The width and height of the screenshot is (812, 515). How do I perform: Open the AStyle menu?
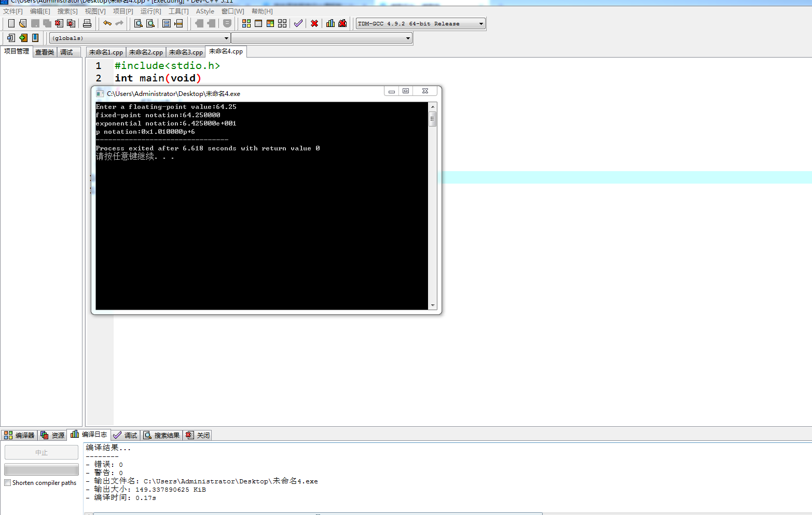[205, 11]
